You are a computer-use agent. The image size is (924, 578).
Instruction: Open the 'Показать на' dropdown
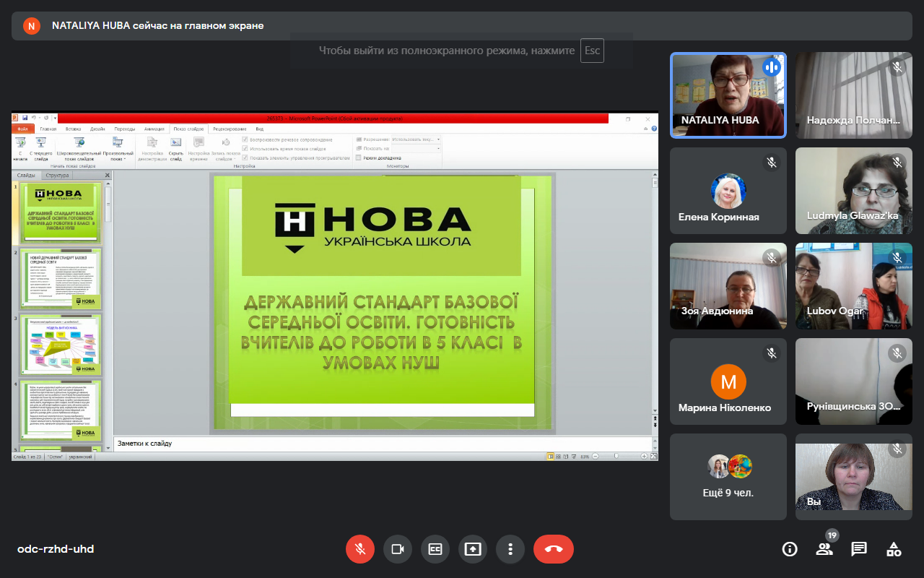click(415, 148)
